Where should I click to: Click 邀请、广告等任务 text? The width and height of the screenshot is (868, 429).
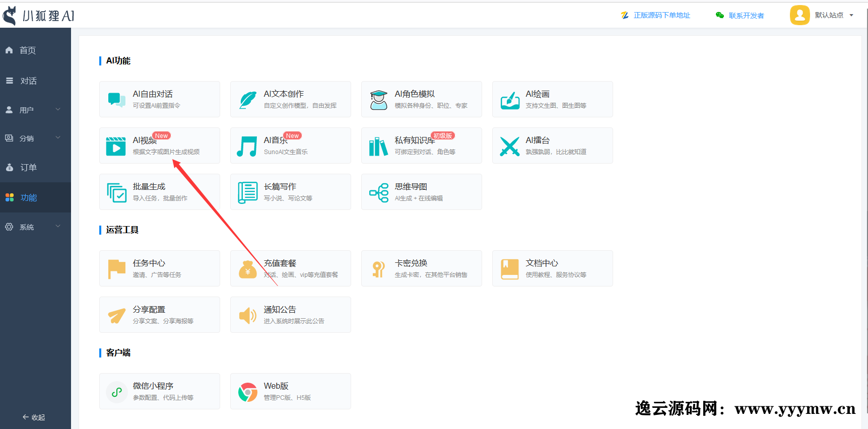157,275
